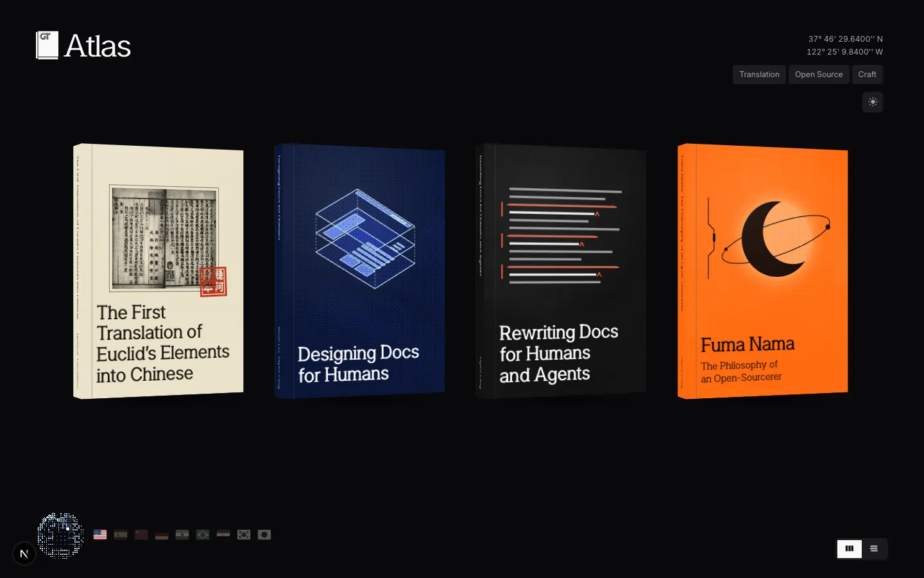Screen dimensions: 924x578
Task: Click the GT book logo icon
Action: [47, 46]
